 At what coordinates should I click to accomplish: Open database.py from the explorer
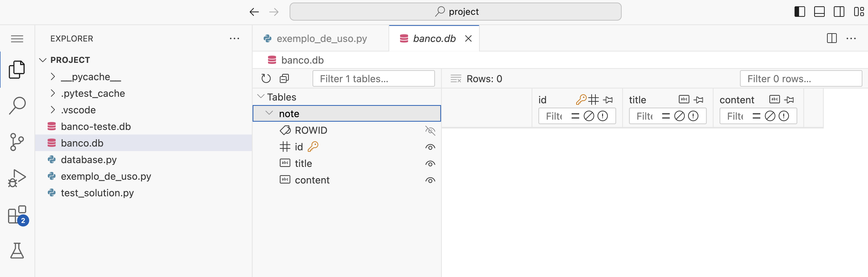(89, 160)
